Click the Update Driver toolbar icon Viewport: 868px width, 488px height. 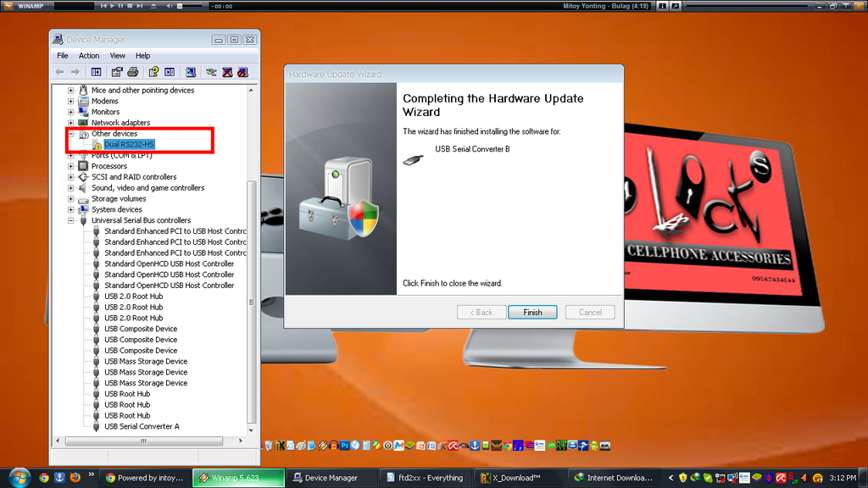coord(211,72)
